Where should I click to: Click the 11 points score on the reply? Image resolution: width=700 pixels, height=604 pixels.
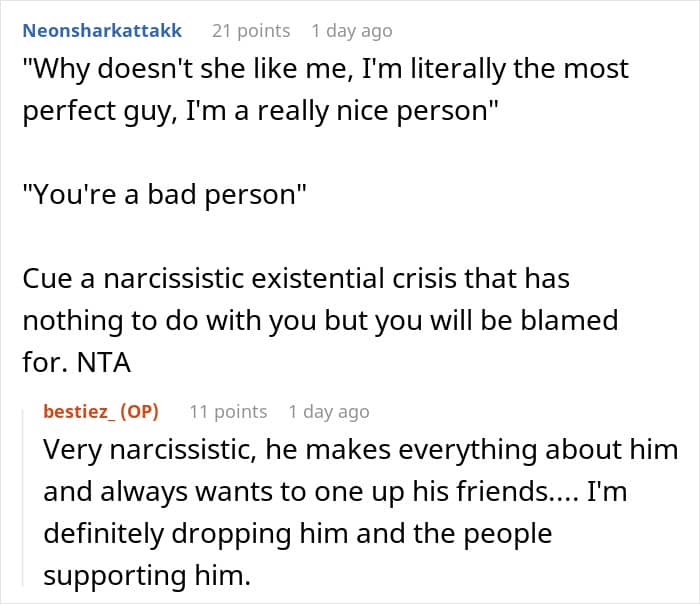pos(228,411)
